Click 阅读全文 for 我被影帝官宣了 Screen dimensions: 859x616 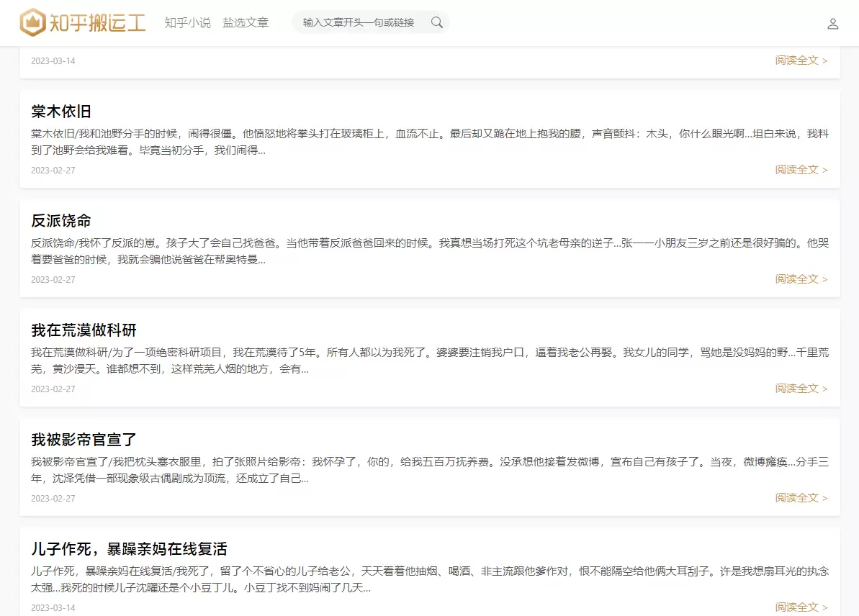(801, 498)
